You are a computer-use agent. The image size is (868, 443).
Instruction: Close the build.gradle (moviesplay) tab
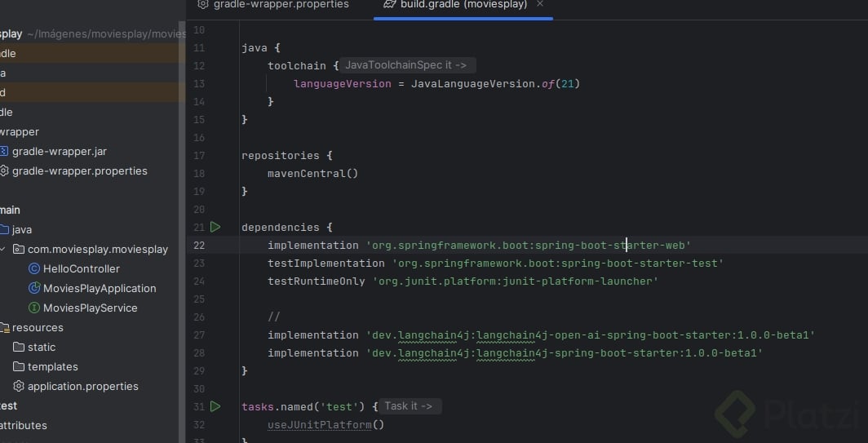coord(540,4)
